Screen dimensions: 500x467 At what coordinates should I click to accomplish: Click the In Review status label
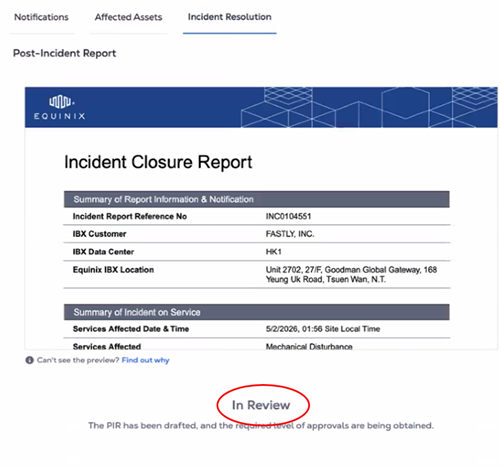[261, 405]
